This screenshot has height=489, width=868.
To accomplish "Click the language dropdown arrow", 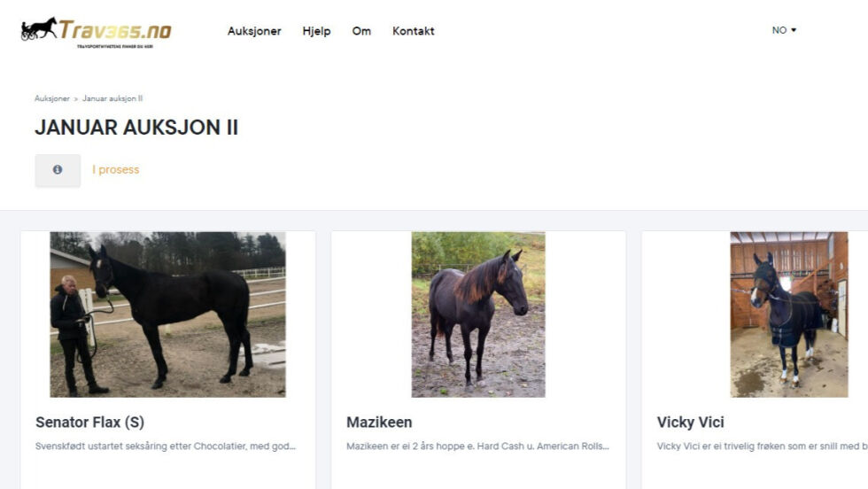I will point(794,30).
